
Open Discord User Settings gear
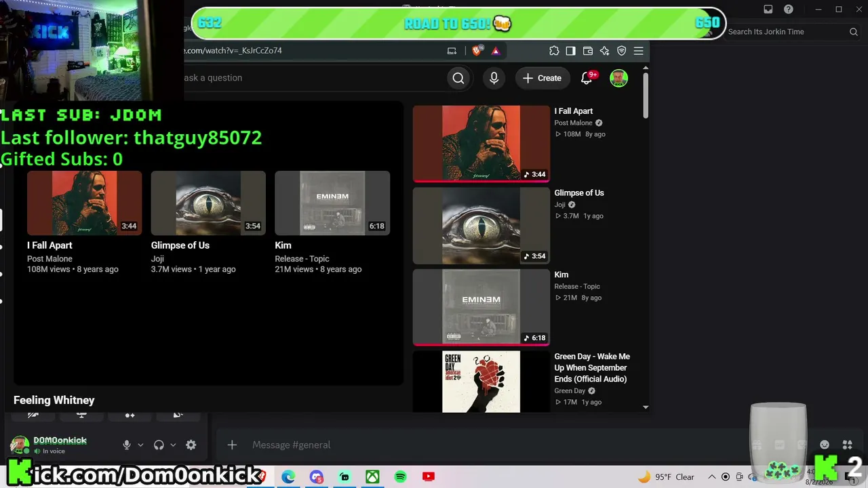(x=191, y=445)
